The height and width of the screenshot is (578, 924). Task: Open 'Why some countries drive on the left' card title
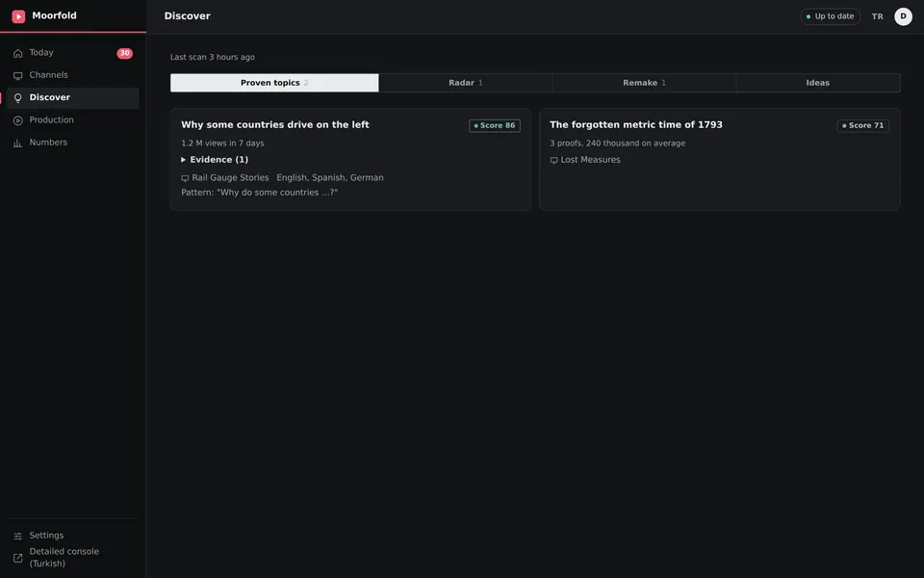(x=275, y=125)
